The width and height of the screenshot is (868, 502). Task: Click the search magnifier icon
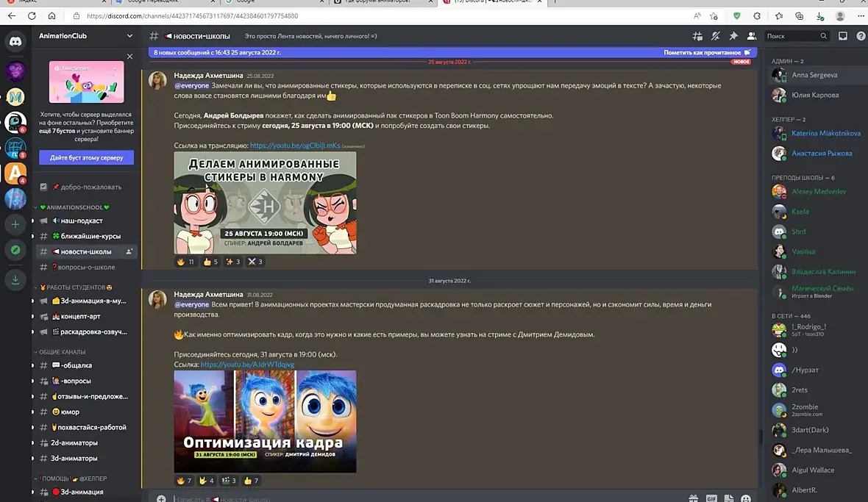pos(823,36)
